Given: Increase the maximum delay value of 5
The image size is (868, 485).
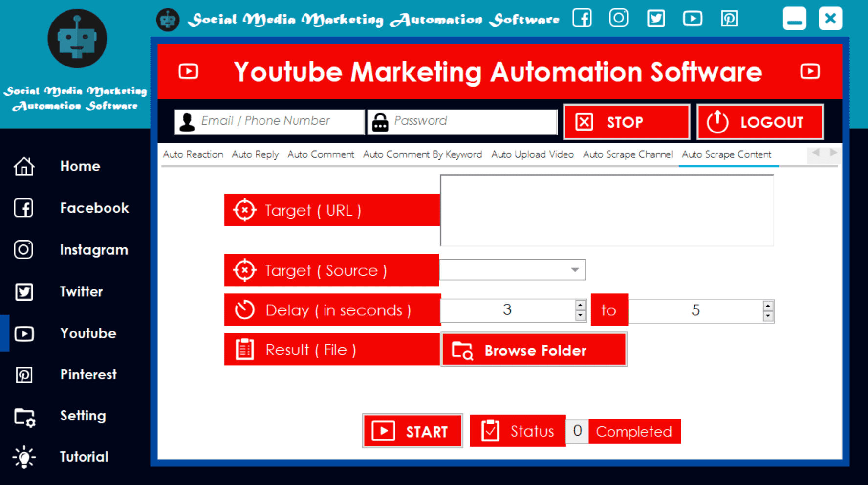Looking at the screenshot, I should click(x=768, y=306).
